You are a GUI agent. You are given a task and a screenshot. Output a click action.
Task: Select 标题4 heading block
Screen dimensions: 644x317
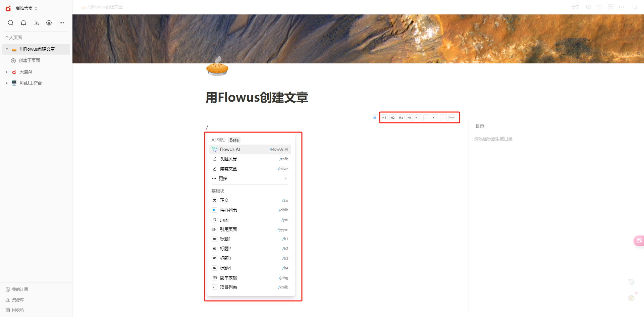click(x=250, y=268)
